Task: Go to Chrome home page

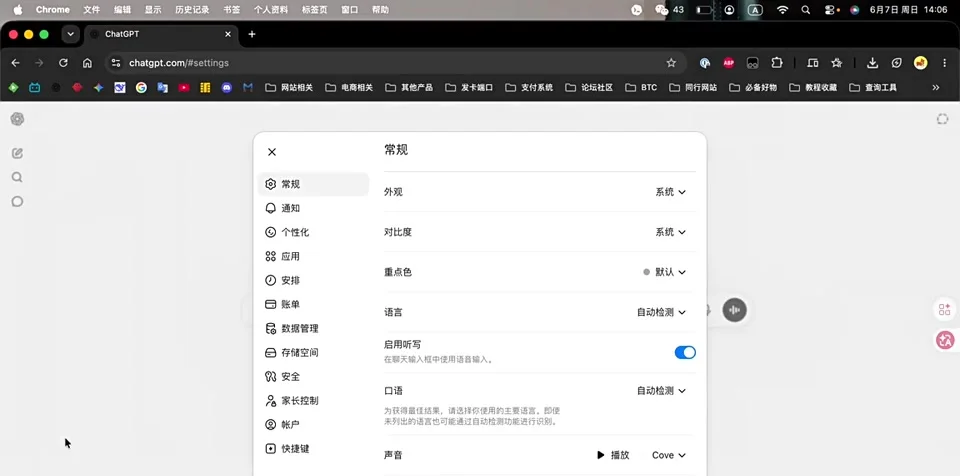Action: tap(87, 63)
